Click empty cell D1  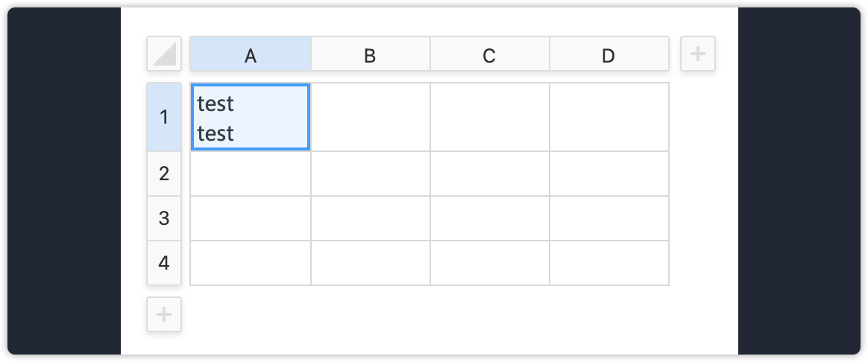pos(609,117)
